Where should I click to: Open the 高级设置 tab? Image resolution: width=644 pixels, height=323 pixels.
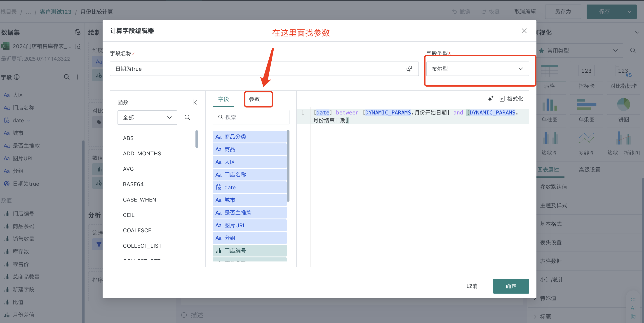point(590,169)
